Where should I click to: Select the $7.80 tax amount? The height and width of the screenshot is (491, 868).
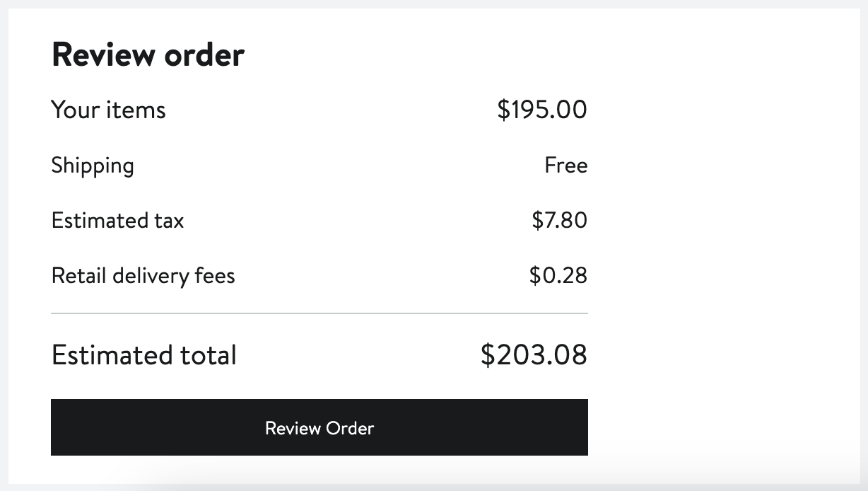tap(559, 220)
